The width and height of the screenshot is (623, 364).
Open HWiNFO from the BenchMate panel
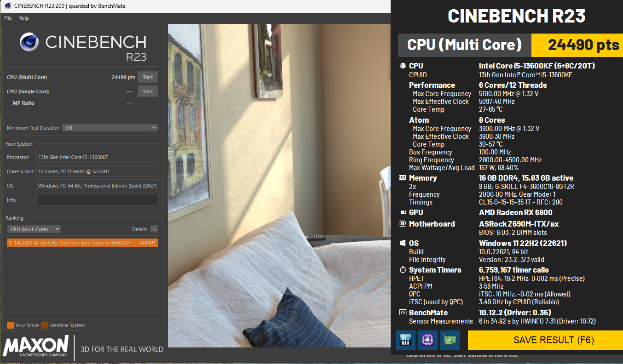(x=405, y=340)
